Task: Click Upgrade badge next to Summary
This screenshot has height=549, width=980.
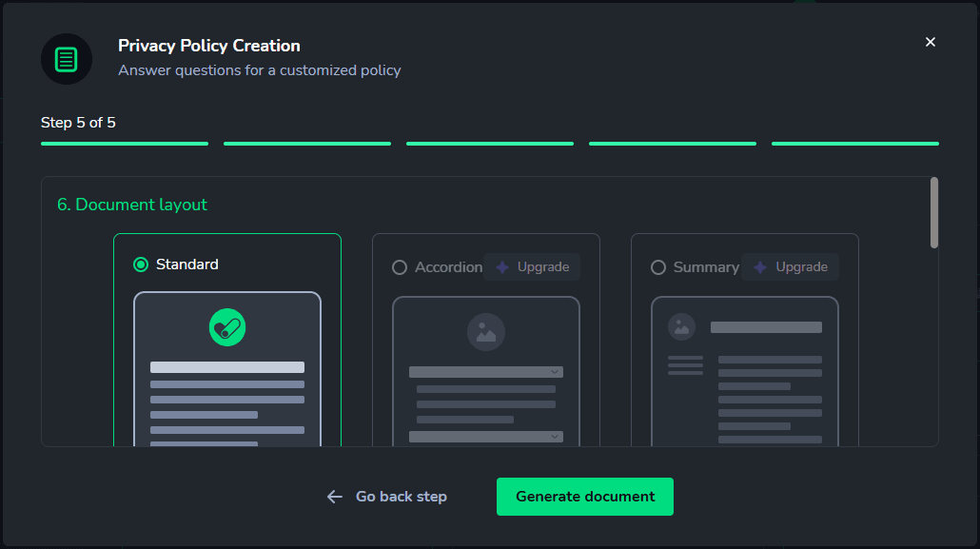Action: pos(790,267)
